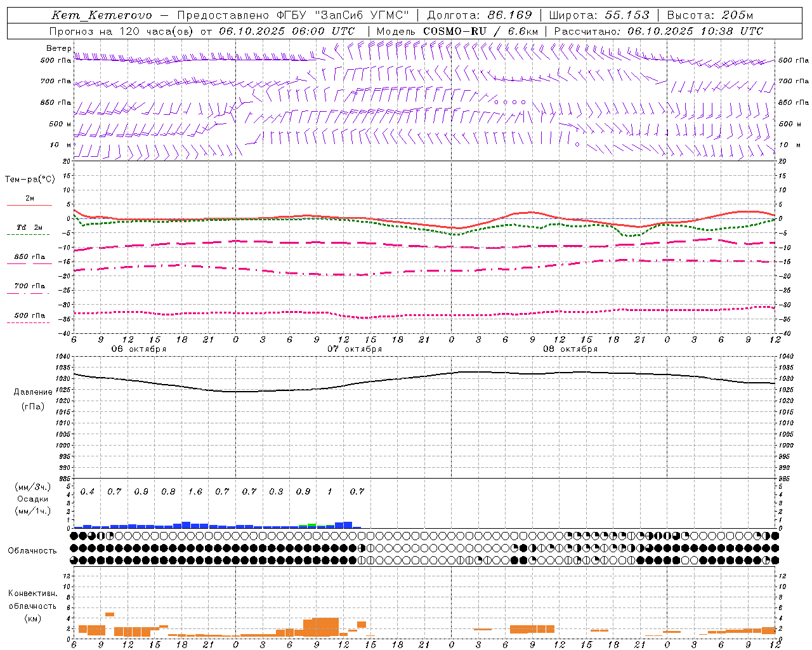Click the '700 гПа' temperature legend entry
Viewport: 812px width, 650px height.
(x=30, y=286)
